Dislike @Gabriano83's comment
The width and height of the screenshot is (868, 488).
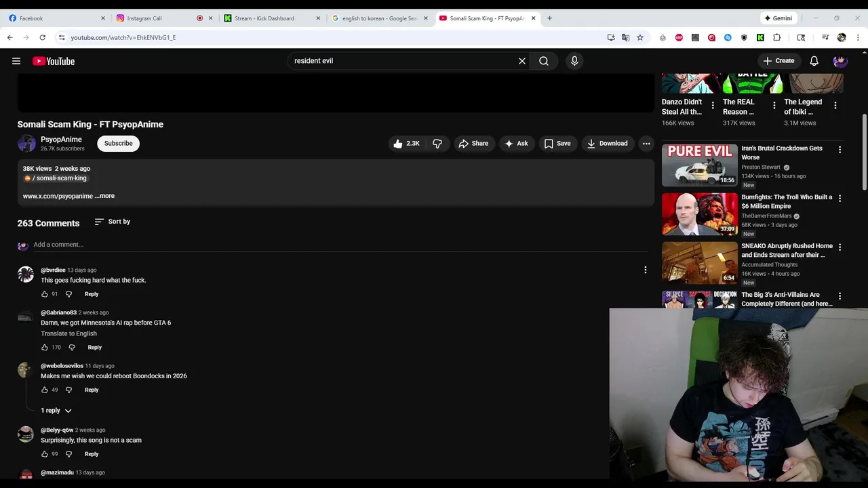(x=72, y=348)
